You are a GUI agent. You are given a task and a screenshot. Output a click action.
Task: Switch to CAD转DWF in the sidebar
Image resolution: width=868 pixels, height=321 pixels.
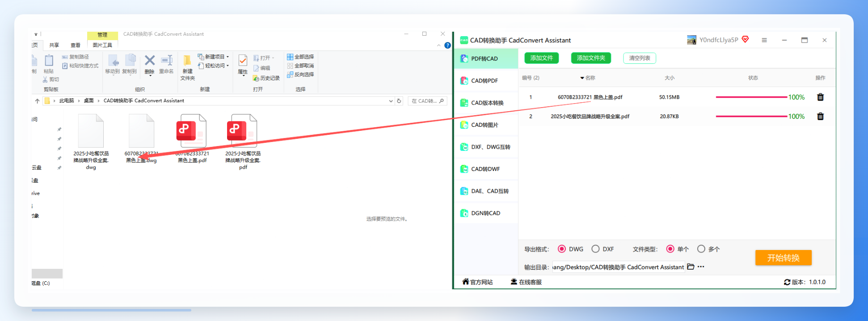(486, 169)
